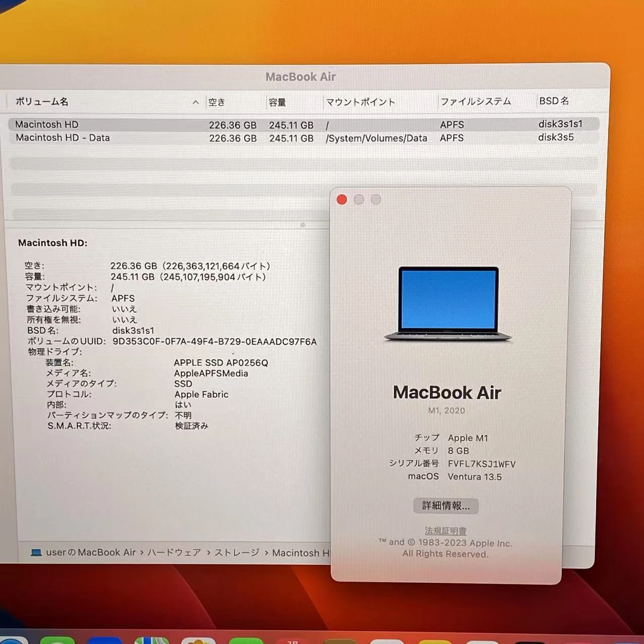Open the 法規証明書 link

click(445, 530)
